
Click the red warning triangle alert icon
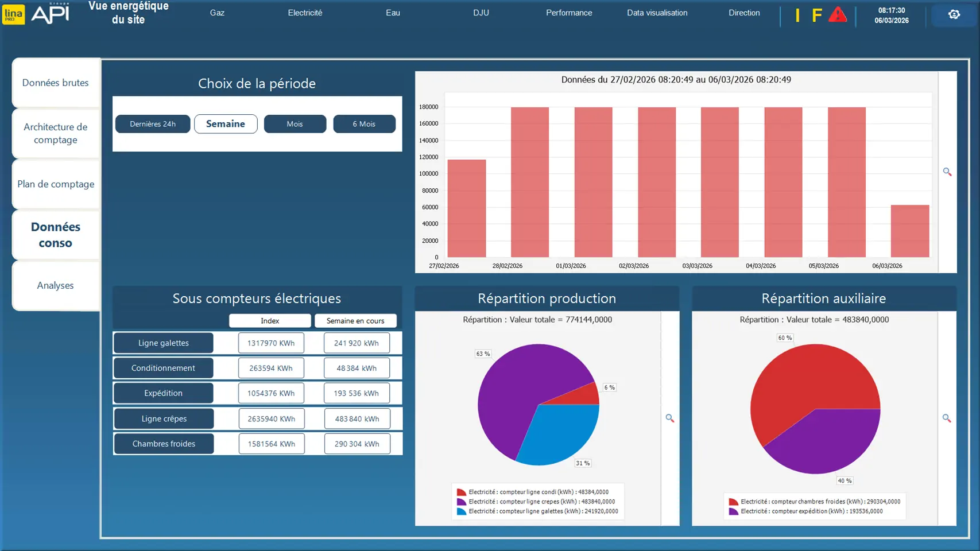pos(838,14)
